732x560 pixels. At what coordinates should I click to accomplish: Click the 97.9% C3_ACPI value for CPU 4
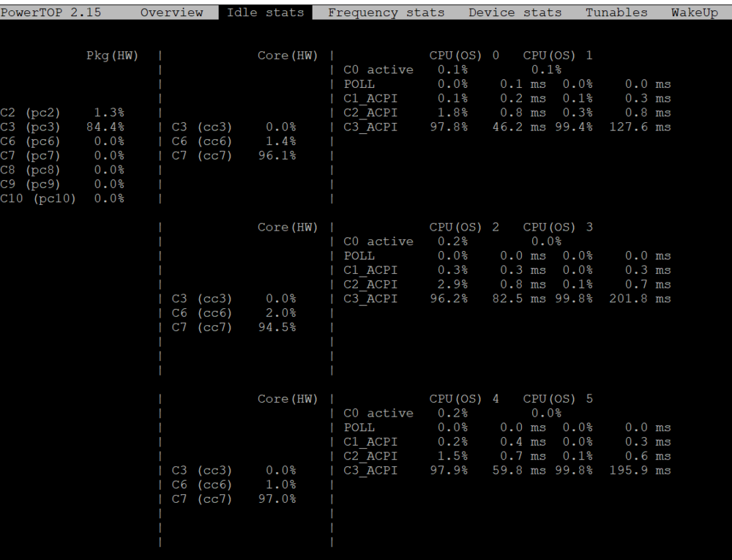449,471
